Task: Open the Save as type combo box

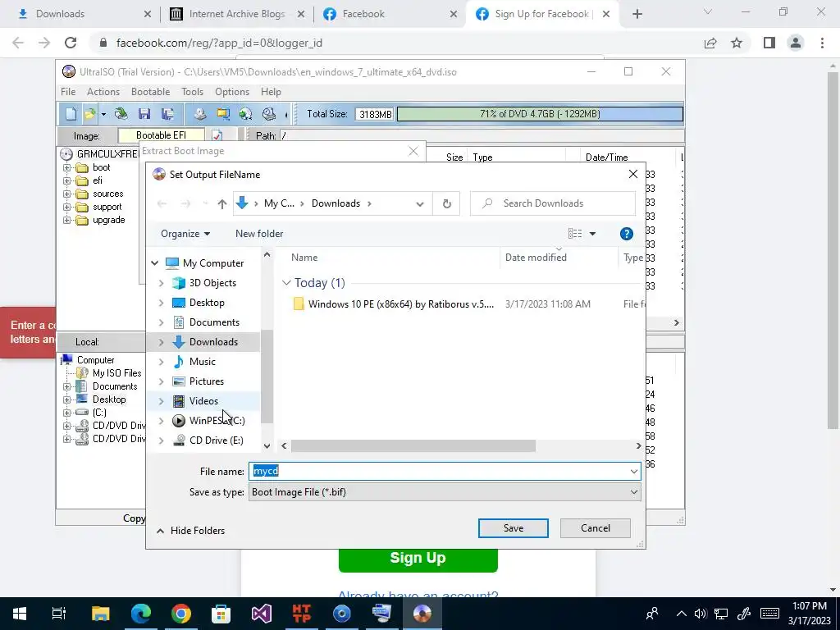Action: (445, 492)
